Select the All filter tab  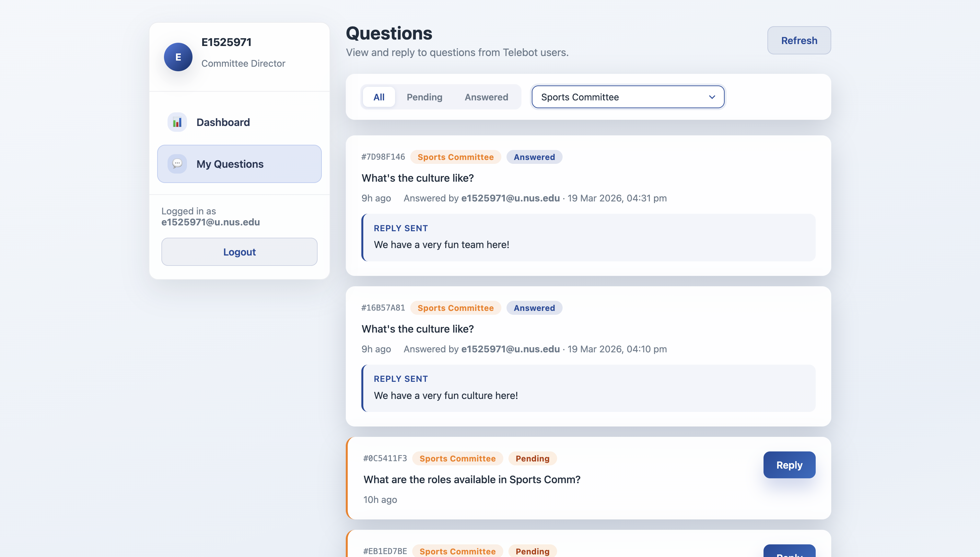pyautogui.click(x=379, y=97)
